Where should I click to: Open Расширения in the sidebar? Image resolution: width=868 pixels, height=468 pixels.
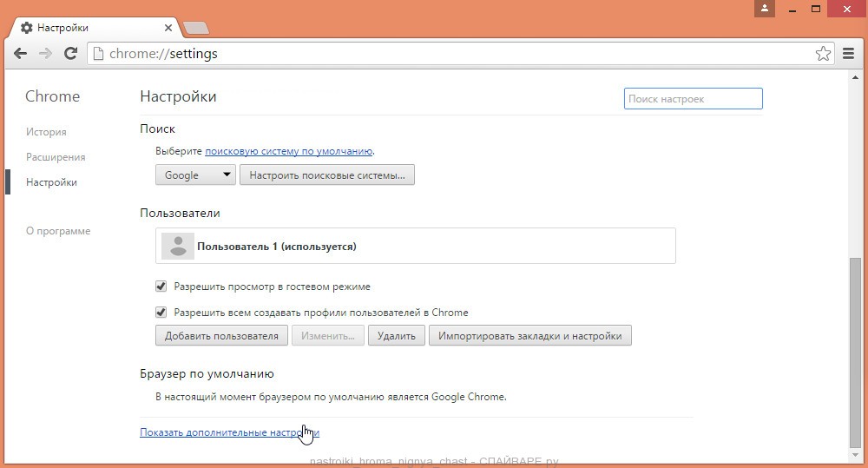point(56,157)
